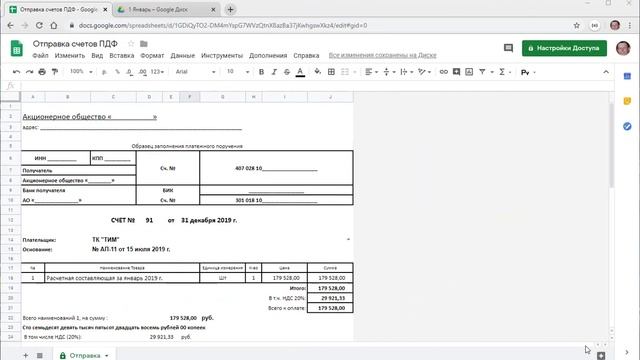640x360 pixels.
Task: Collapse the menus with chevron up
Action: pyautogui.click(x=606, y=72)
